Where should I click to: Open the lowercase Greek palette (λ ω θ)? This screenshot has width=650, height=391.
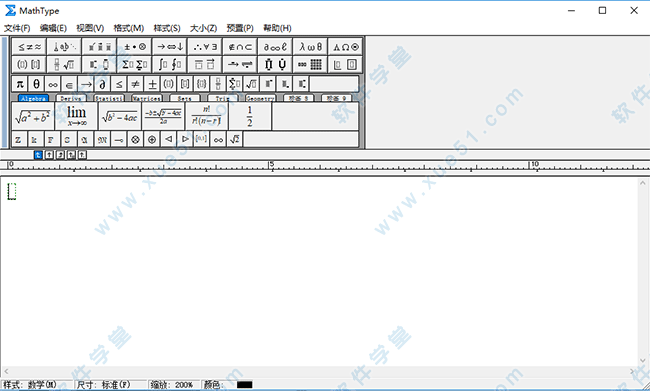tap(310, 47)
